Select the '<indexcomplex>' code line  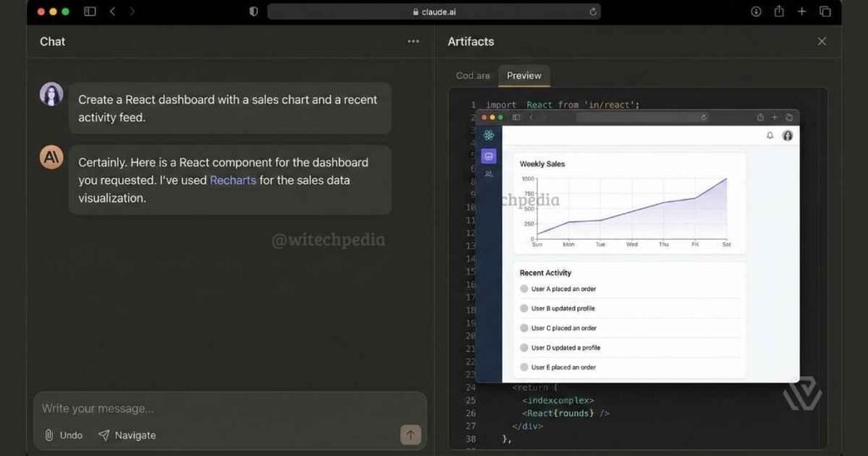(x=558, y=400)
